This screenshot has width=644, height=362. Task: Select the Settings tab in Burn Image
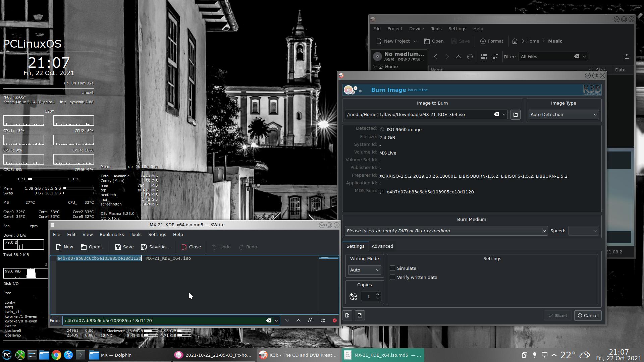[355, 246]
